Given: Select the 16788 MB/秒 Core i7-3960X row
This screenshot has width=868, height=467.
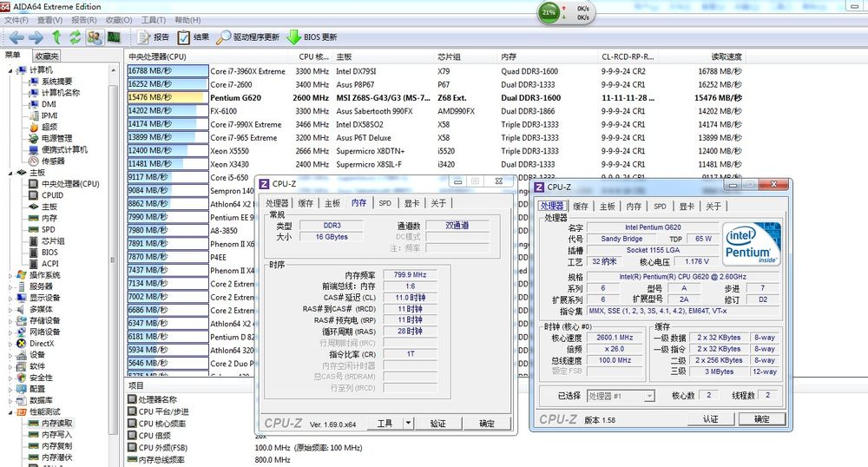Looking at the screenshot, I should (435, 71).
